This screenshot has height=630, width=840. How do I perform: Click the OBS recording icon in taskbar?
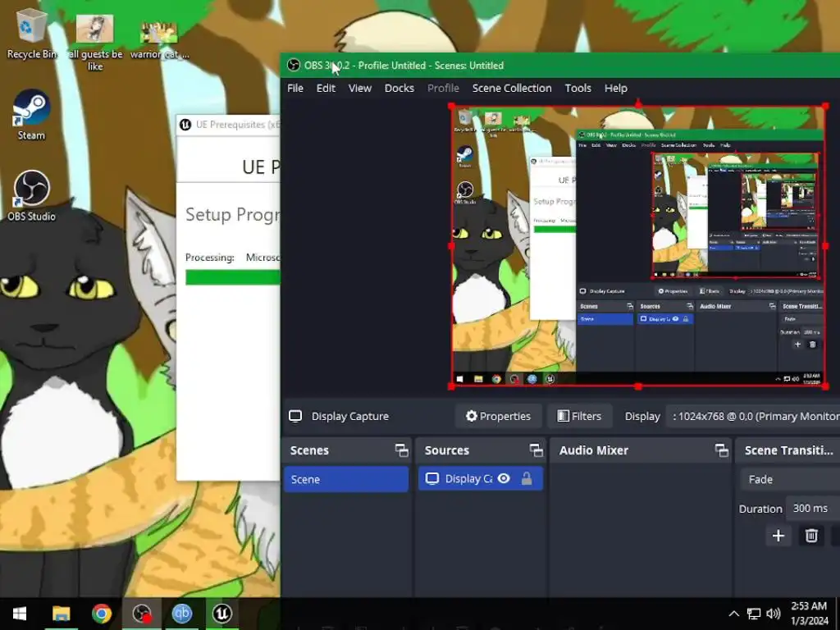tap(142, 614)
